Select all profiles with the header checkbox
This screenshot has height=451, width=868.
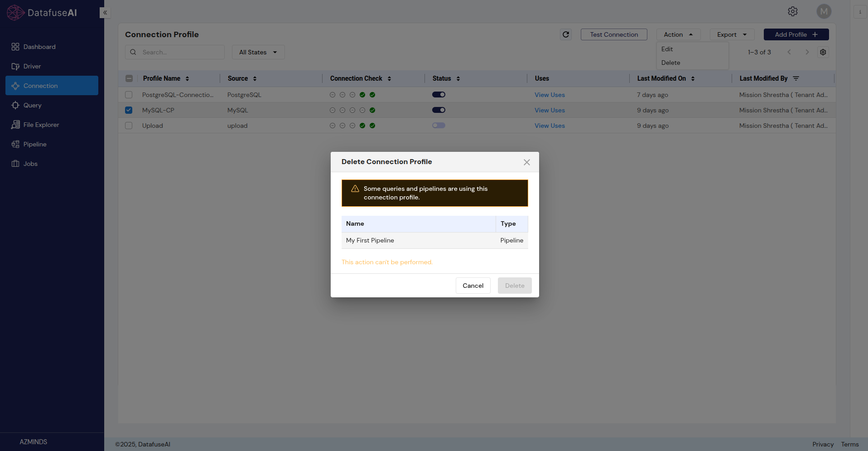[x=129, y=78]
